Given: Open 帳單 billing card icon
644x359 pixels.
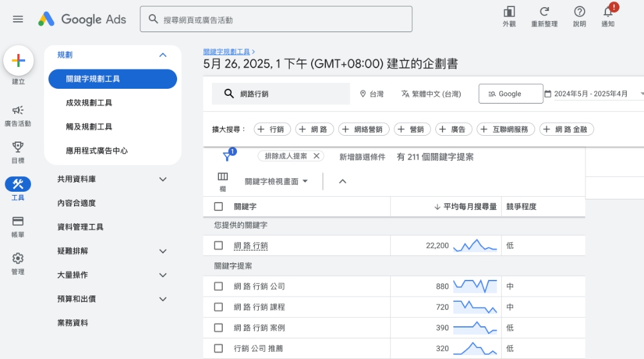Looking at the screenshot, I should click(17, 227).
